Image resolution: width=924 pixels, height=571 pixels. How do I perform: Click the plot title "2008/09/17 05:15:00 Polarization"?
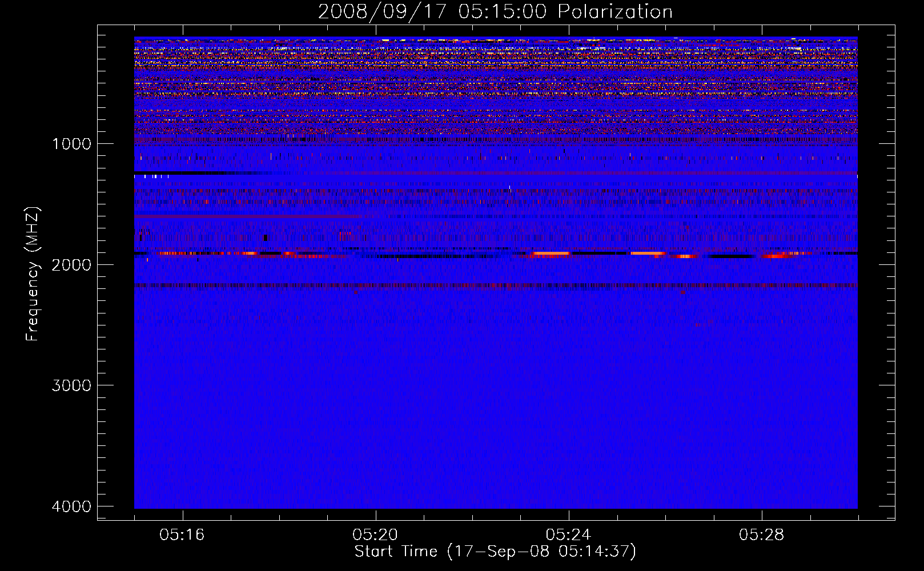tap(495, 11)
